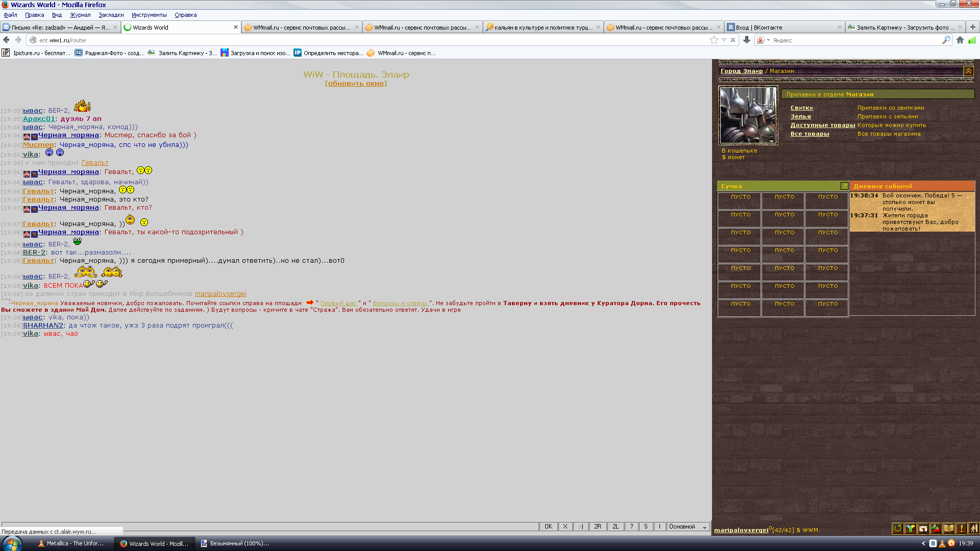This screenshot has height=551, width=980.
Task: Open the friends list icon with two figures
Action: point(936,529)
